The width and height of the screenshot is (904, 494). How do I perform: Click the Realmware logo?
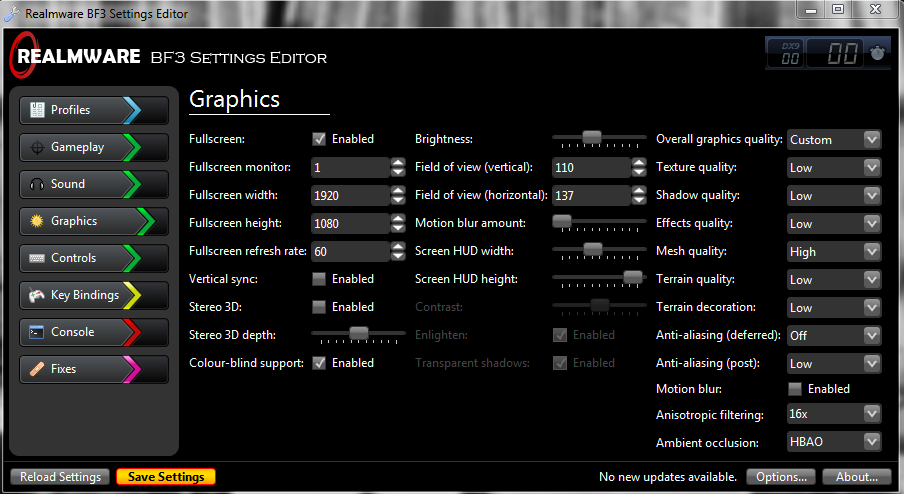(75, 56)
